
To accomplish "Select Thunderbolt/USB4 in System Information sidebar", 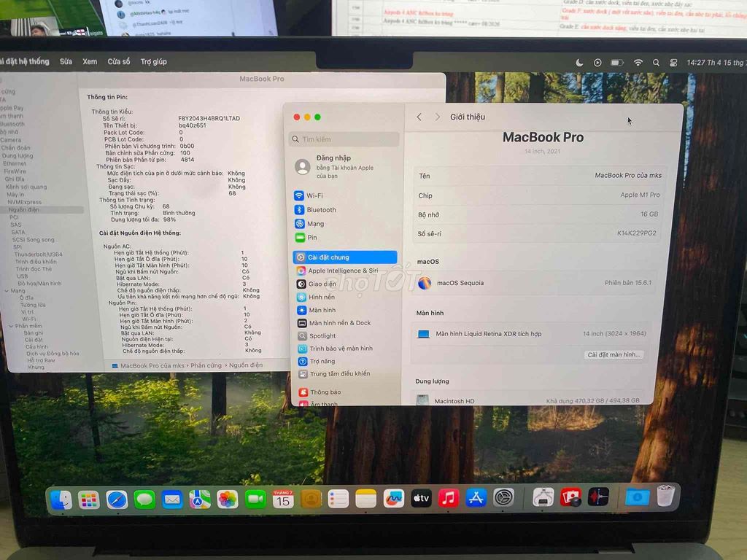I will (x=38, y=254).
